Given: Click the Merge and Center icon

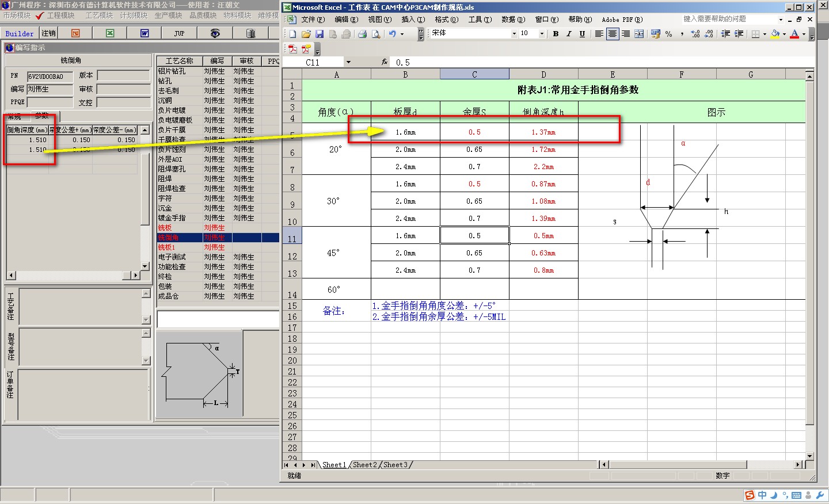Looking at the screenshot, I should click(639, 34).
